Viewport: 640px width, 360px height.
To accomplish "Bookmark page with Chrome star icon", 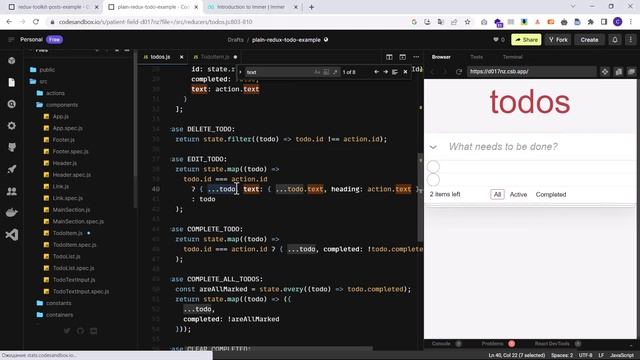I will pyautogui.click(x=467, y=22).
